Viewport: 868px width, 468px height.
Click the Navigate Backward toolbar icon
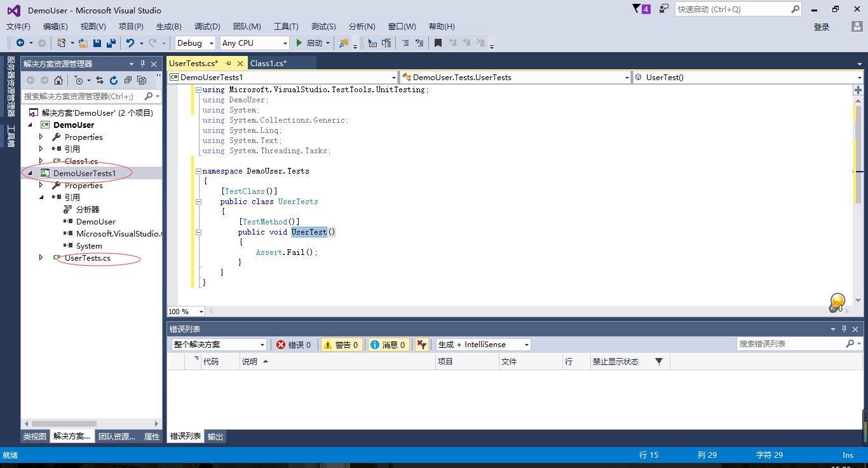coord(20,43)
